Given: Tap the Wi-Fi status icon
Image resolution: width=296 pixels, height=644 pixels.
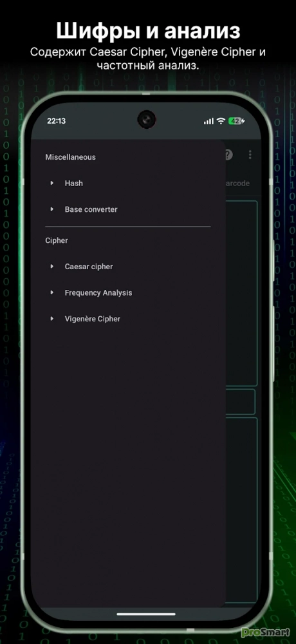Looking at the screenshot, I should coord(221,121).
